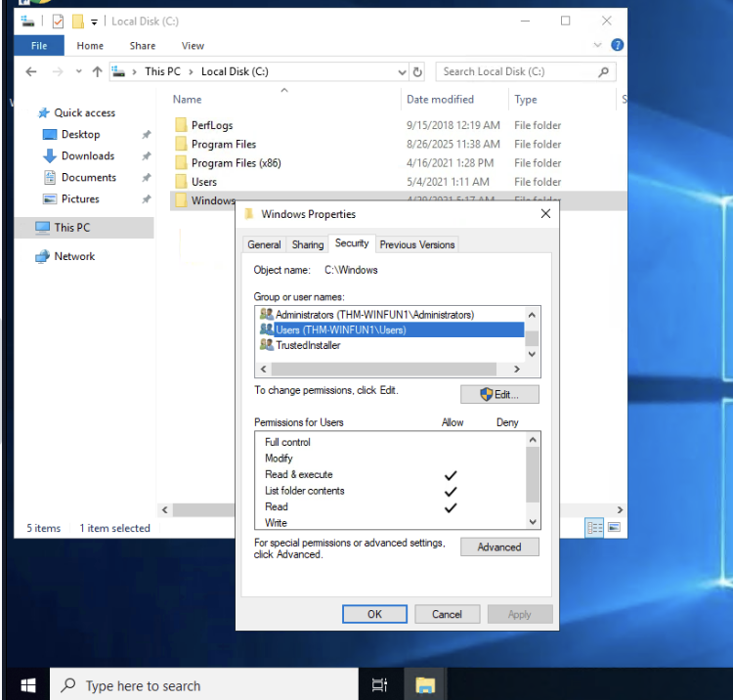Click File Explorer taskbar icon
This screenshot has height=700, width=733.
coord(425,685)
